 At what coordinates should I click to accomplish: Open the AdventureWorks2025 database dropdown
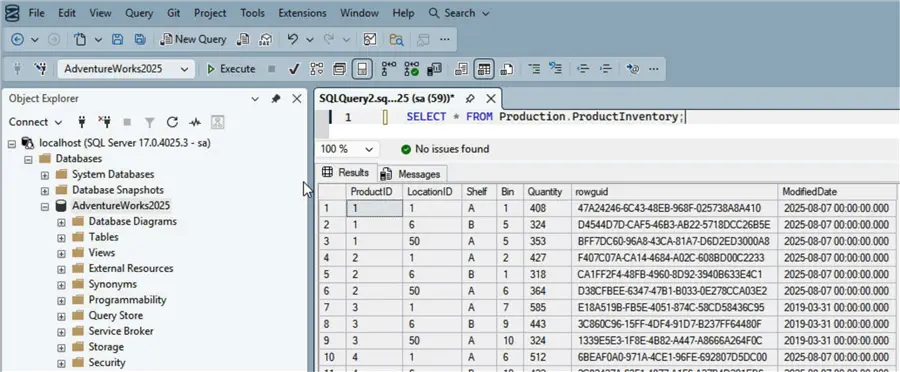coord(184,69)
